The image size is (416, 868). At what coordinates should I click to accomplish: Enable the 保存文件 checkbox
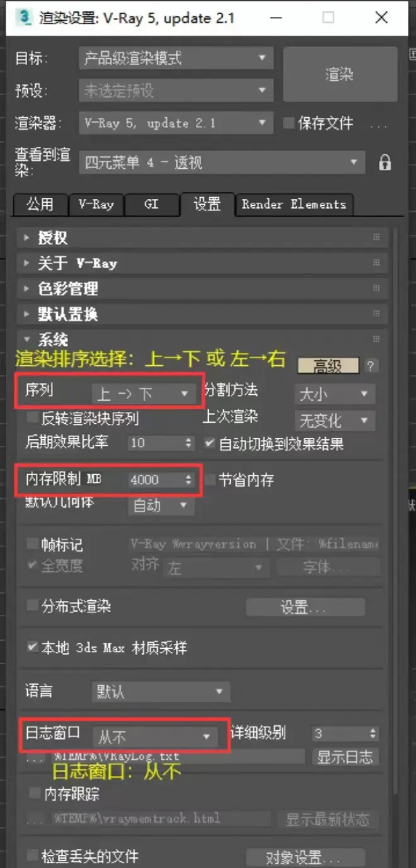(289, 123)
